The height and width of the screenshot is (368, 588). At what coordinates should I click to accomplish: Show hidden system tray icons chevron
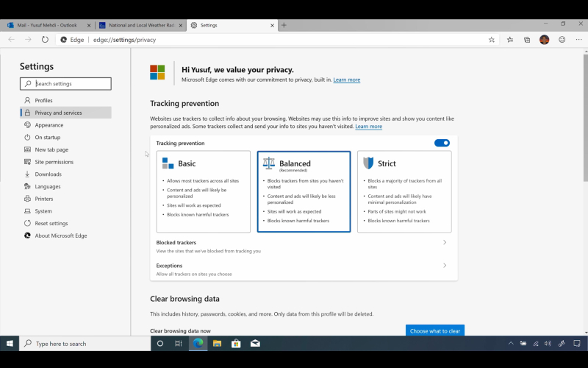click(x=511, y=343)
